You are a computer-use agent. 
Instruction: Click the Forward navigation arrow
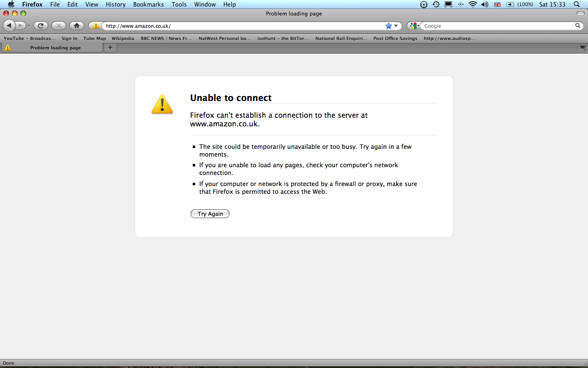click(20, 26)
